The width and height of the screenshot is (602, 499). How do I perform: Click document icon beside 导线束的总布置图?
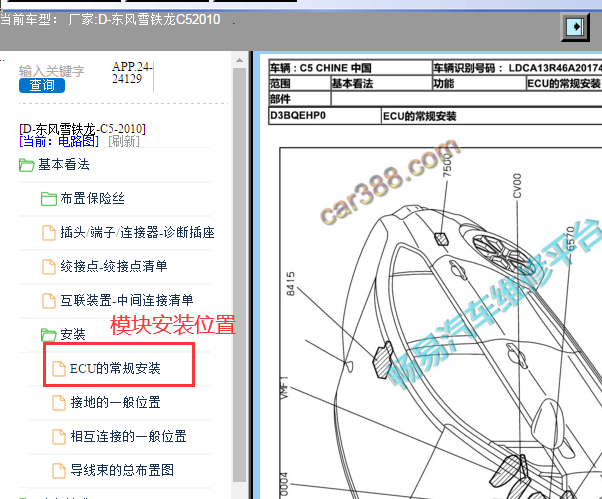click(x=59, y=471)
